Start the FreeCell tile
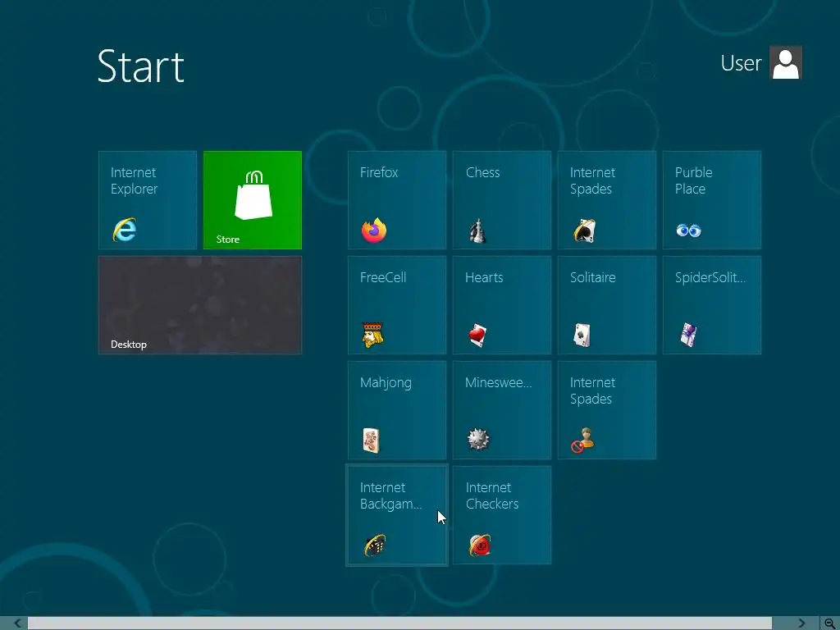 tap(397, 305)
